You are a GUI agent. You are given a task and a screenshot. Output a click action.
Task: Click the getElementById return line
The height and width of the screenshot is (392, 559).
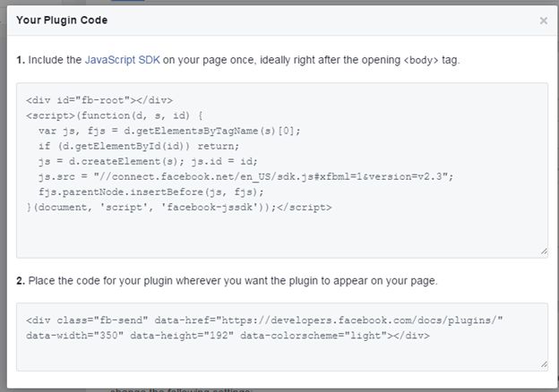coord(139,146)
